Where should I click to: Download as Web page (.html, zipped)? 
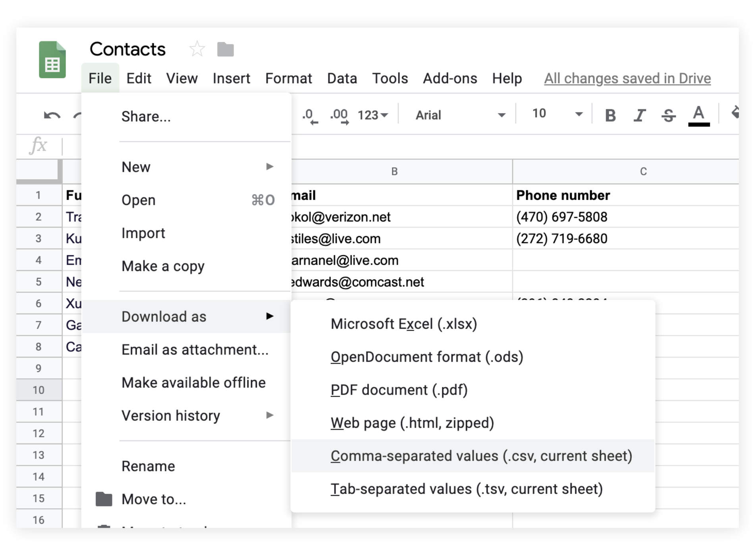click(472, 423)
